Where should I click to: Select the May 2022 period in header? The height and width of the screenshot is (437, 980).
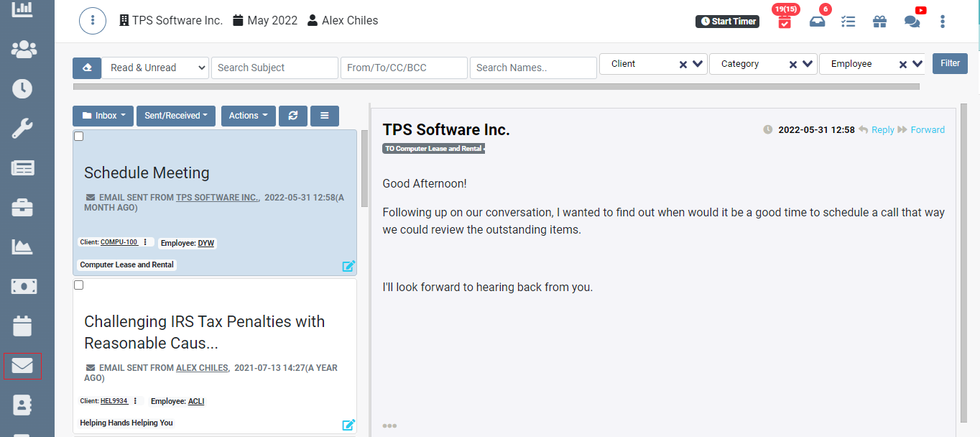(x=265, y=21)
